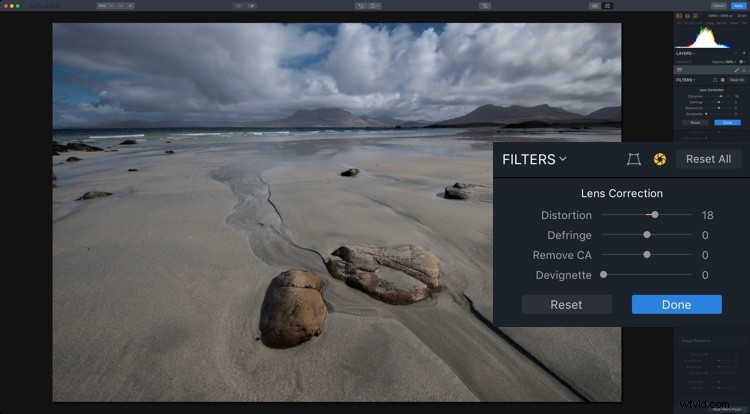This screenshot has width=750, height=414.
Task: Open the layer Opacity 100% dropdown
Action: click(723, 62)
